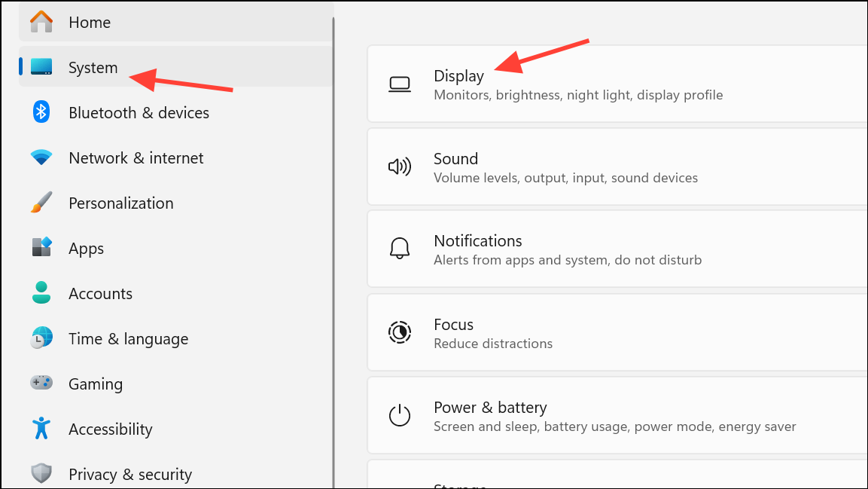This screenshot has height=489, width=868.
Task: Click the Privacy & security shield icon
Action: point(41,474)
